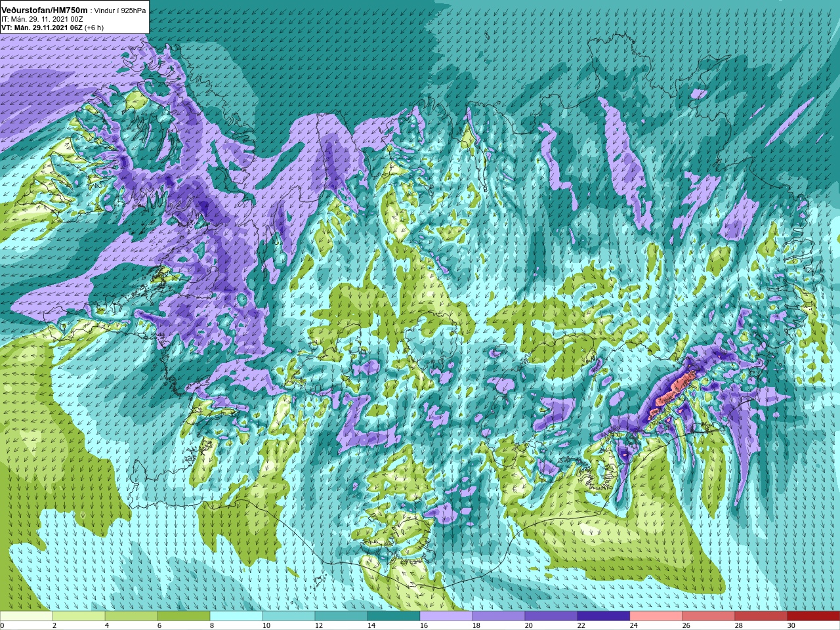Image resolution: width=840 pixels, height=630 pixels.
Task: Click the legend scale number '0'
Action: click(x=3, y=625)
